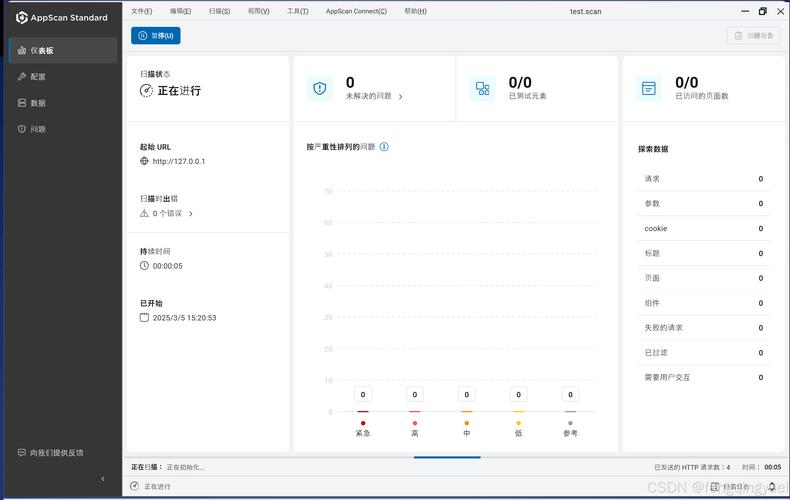Open the 数据 data section
The height and width of the screenshot is (500, 790).
(63, 103)
